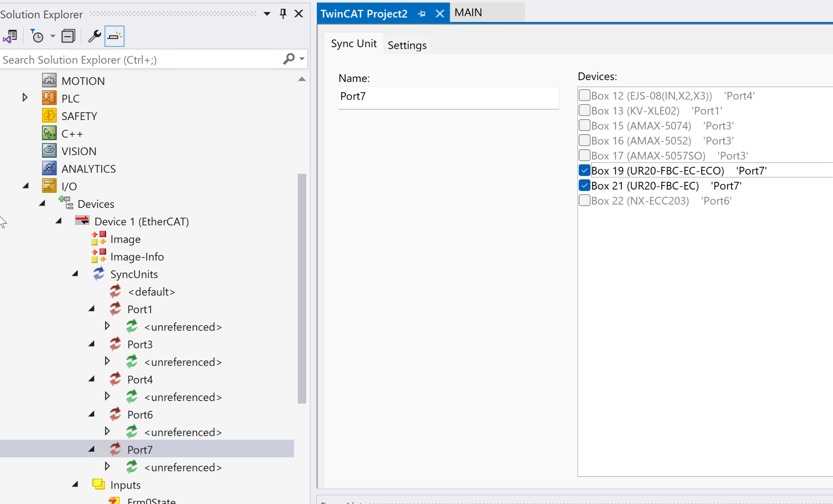
Task: Uncheck Box 21 (UR20-FBC-EC) checkbox
Action: (584, 185)
